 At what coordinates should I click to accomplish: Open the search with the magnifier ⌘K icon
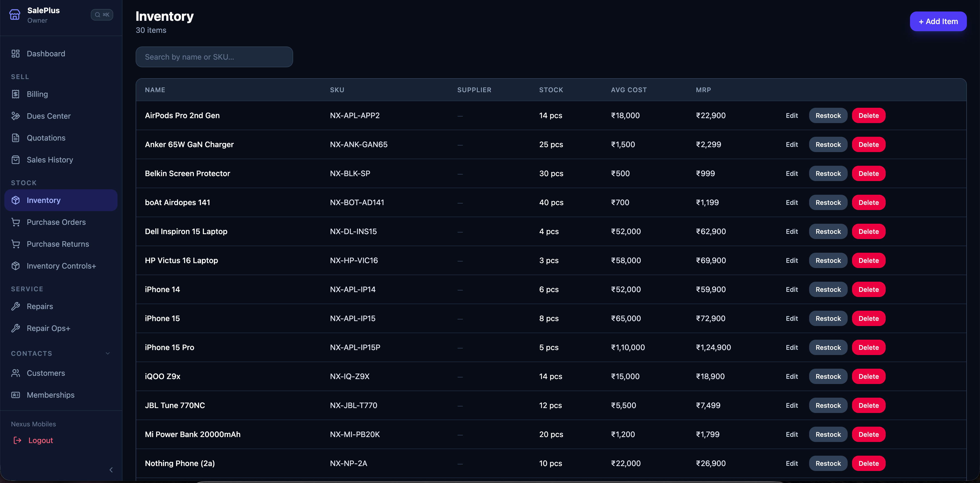coord(102,15)
